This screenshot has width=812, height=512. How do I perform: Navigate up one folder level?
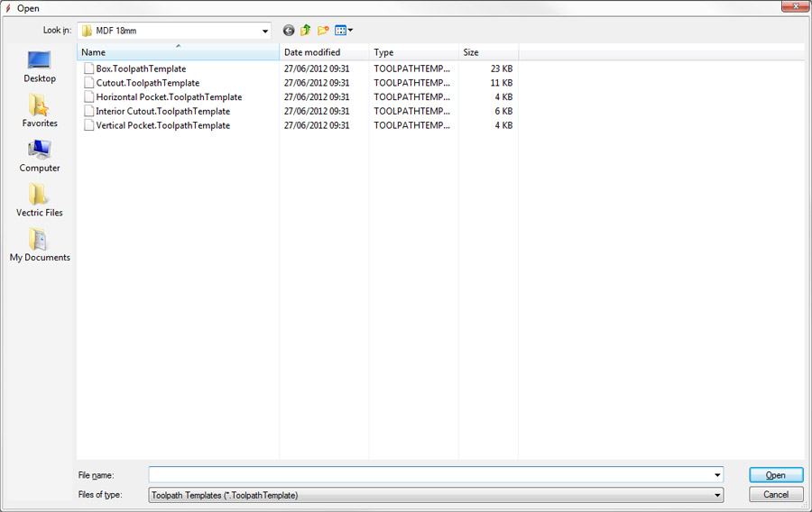(306, 31)
